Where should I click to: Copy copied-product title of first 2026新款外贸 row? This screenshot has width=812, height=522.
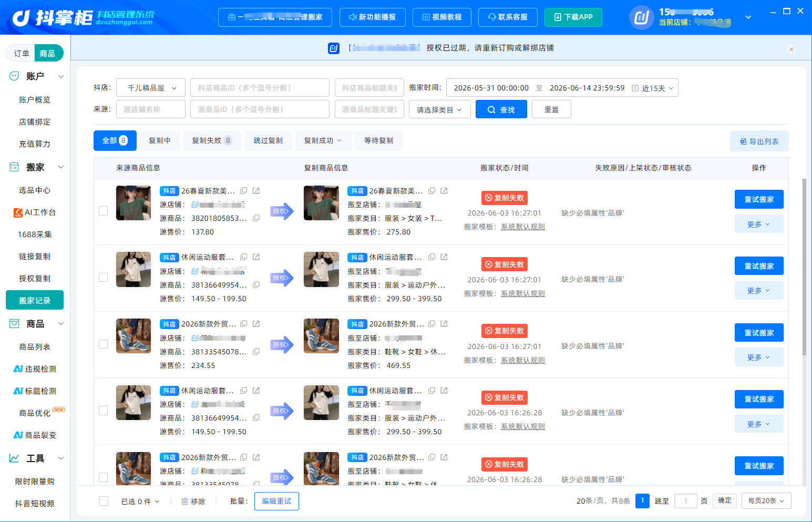click(x=432, y=324)
